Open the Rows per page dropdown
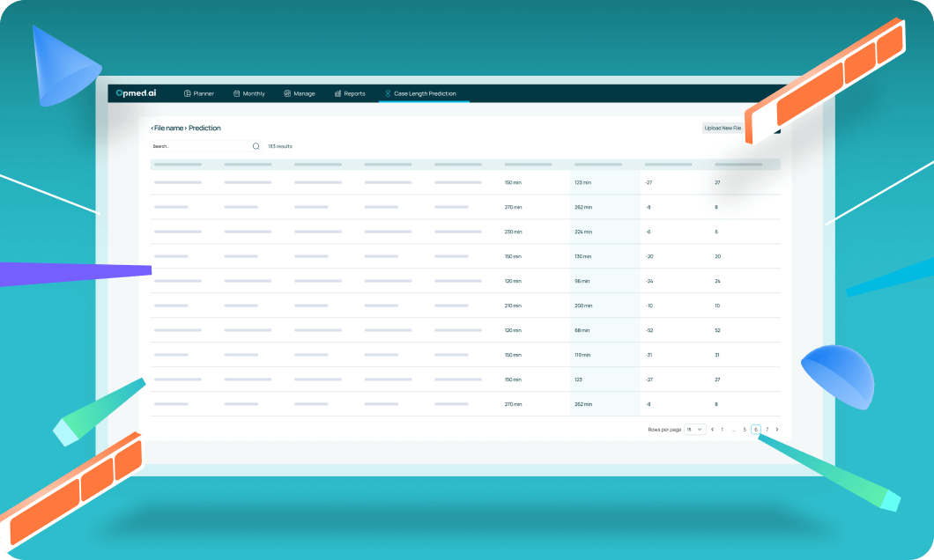 point(694,430)
